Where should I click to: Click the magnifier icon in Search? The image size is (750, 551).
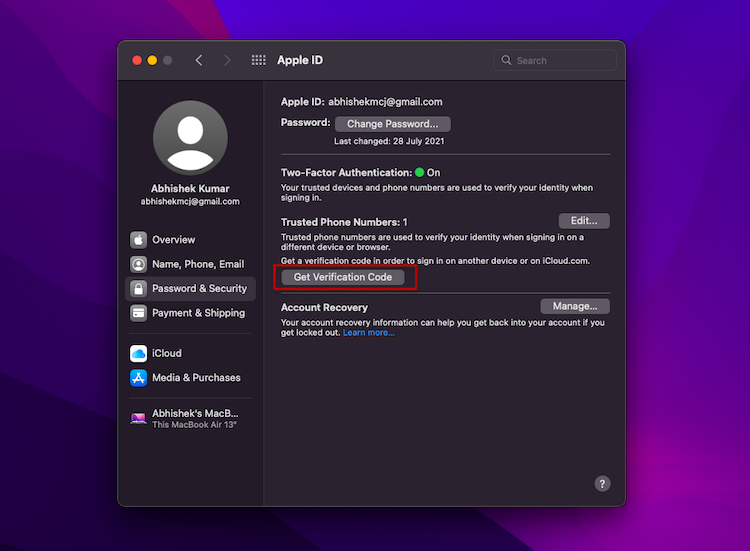[506, 60]
